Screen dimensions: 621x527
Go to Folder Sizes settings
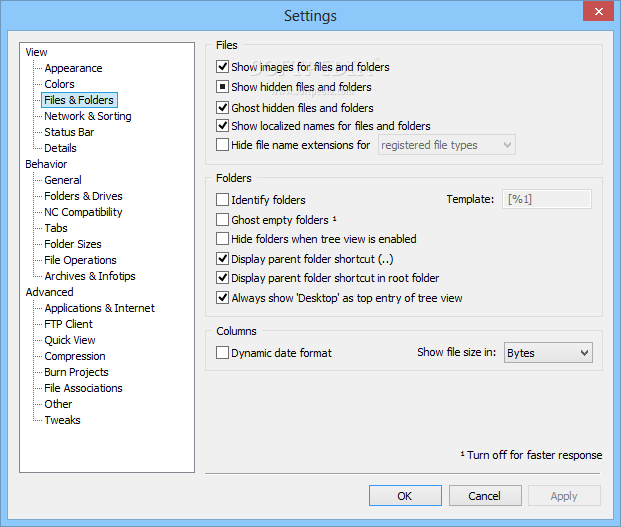tap(73, 244)
